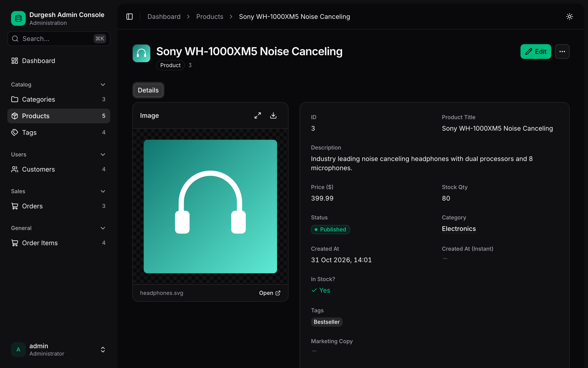Image resolution: width=588 pixels, height=368 pixels.
Task: Click the Tags label icon
Action: coord(15,132)
